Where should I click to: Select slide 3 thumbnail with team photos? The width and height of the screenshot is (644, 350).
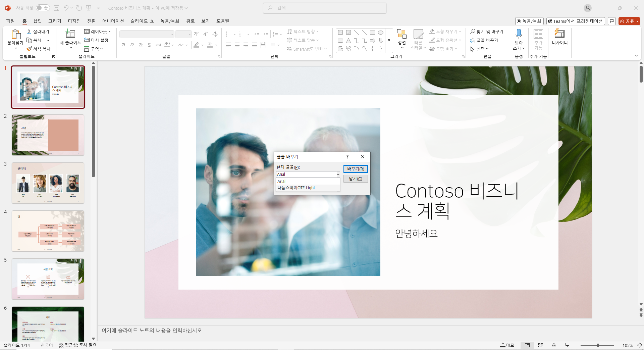tap(48, 183)
